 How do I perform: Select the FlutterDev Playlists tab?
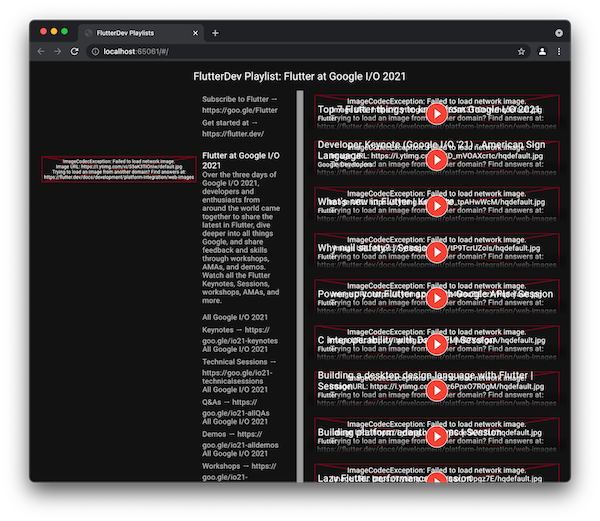pyautogui.click(x=135, y=33)
